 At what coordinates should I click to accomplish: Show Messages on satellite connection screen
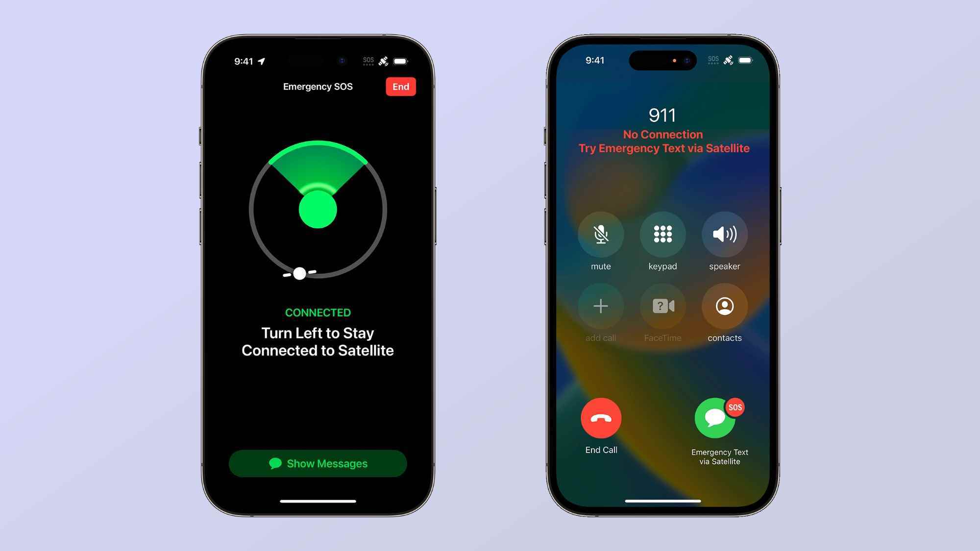tap(317, 463)
